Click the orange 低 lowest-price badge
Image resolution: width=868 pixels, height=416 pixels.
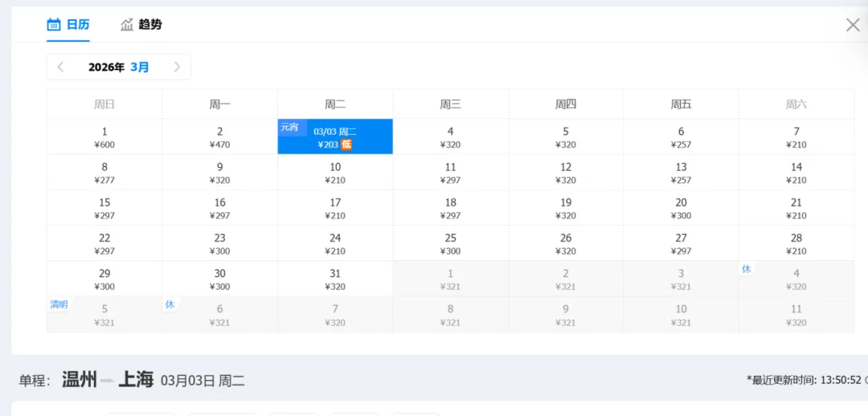point(346,145)
